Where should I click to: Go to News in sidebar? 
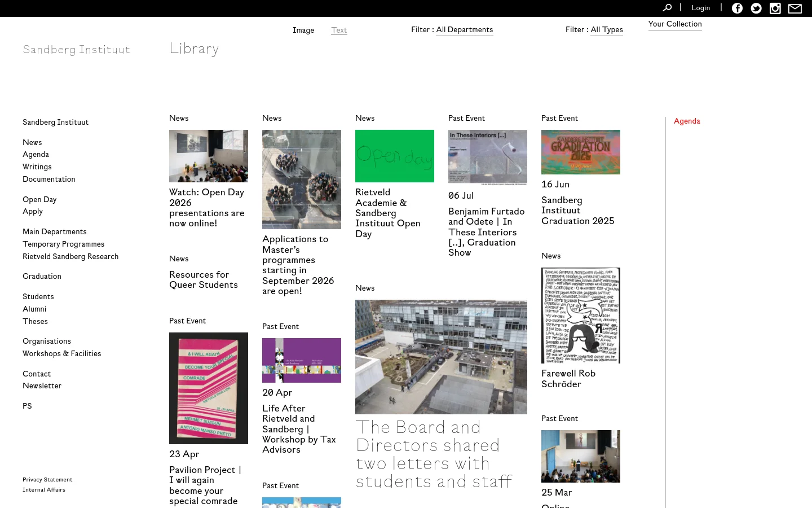point(32,143)
